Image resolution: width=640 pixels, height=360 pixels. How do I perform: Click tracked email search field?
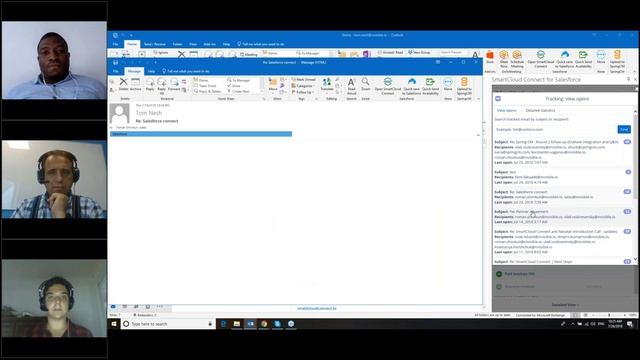[555, 129]
